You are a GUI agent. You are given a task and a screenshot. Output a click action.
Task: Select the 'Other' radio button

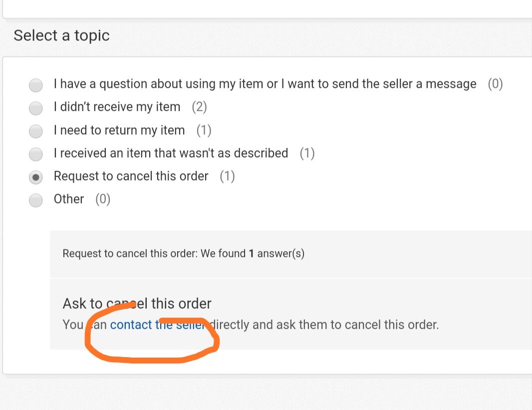click(x=36, y=200)
